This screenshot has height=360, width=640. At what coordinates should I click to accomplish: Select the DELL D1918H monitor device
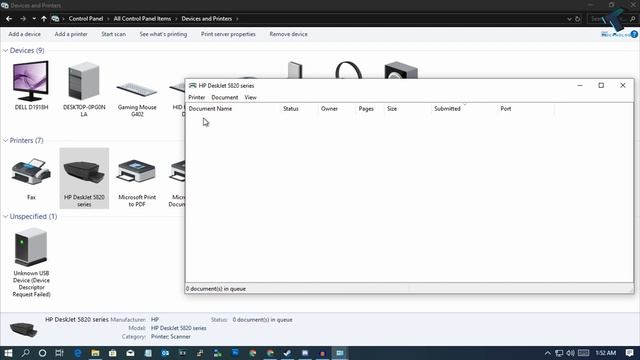(x=31, y=85)
